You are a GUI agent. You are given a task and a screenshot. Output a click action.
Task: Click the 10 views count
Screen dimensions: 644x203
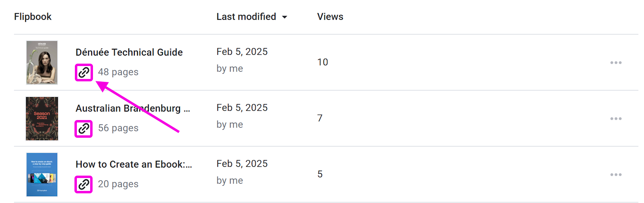click(322, 62)
